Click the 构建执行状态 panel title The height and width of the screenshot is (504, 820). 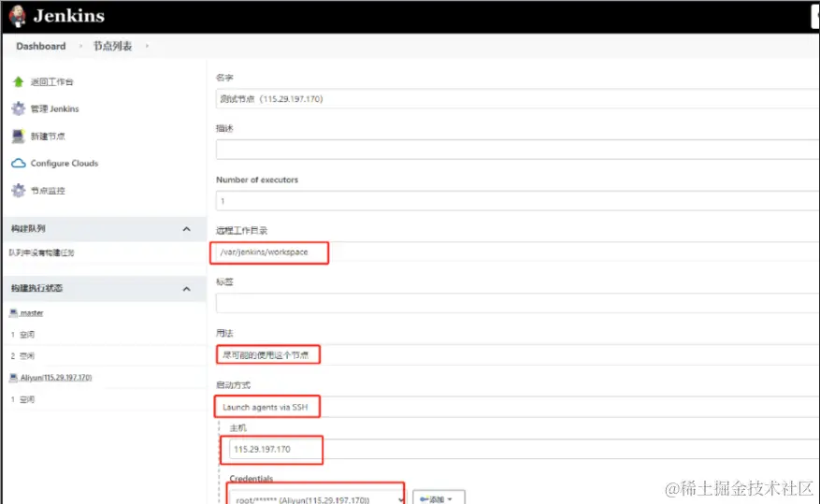(x=36, y=288)
